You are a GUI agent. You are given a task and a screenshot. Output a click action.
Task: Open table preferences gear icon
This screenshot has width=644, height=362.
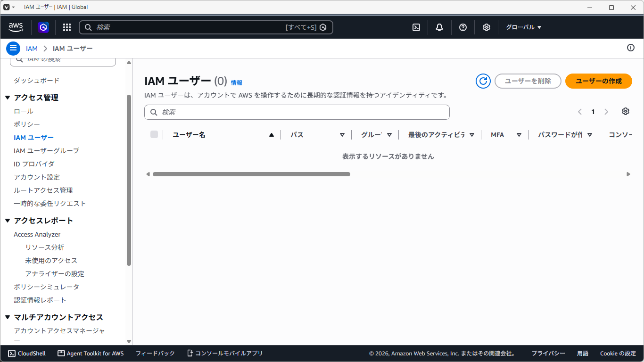[x=626, y=111]
